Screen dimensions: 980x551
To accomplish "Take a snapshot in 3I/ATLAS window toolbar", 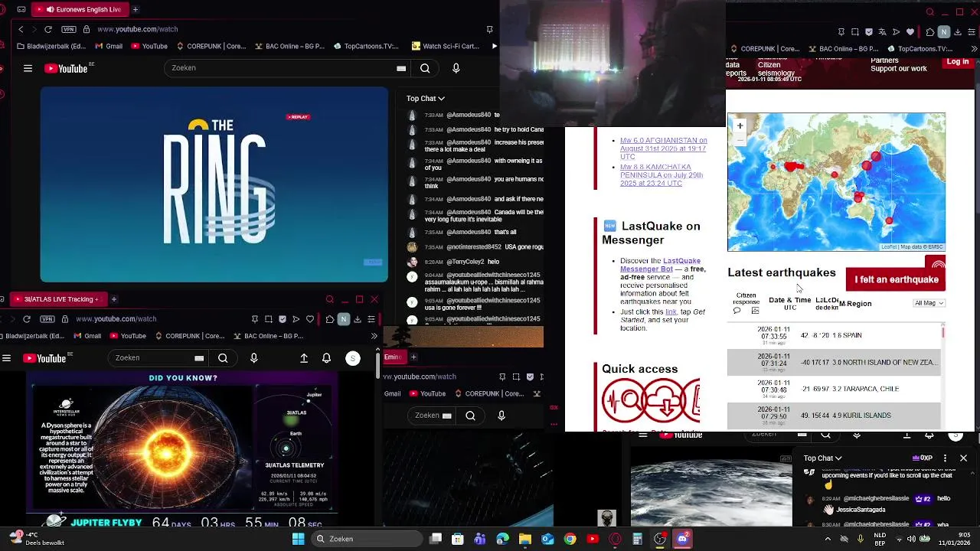I will coord(269,319).
